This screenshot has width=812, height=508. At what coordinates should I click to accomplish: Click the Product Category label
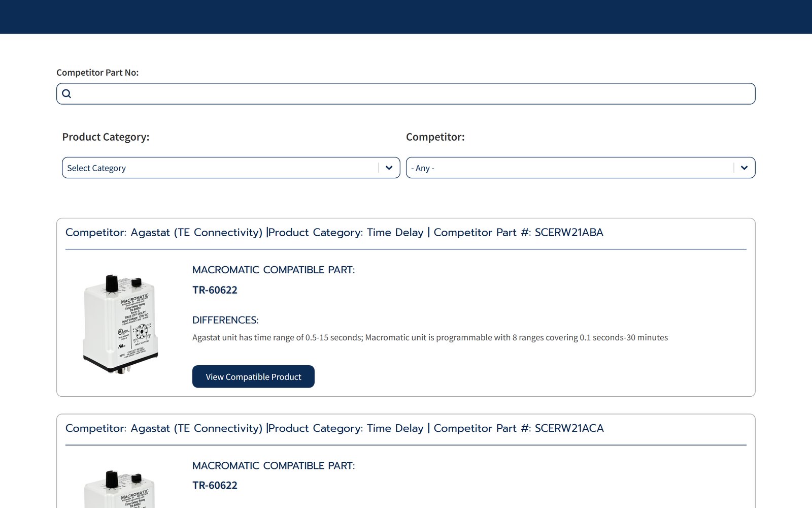(106, 137)
